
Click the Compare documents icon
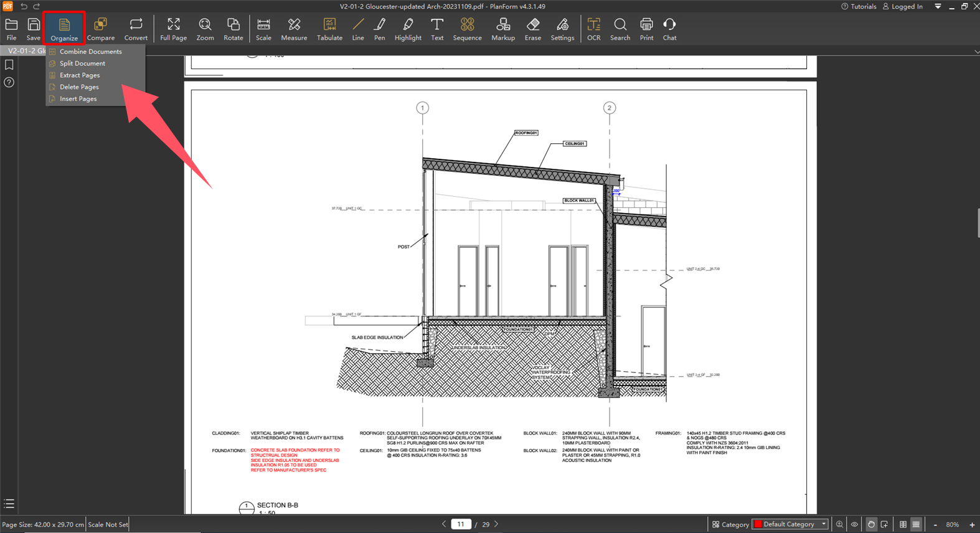tap(100, 29)
